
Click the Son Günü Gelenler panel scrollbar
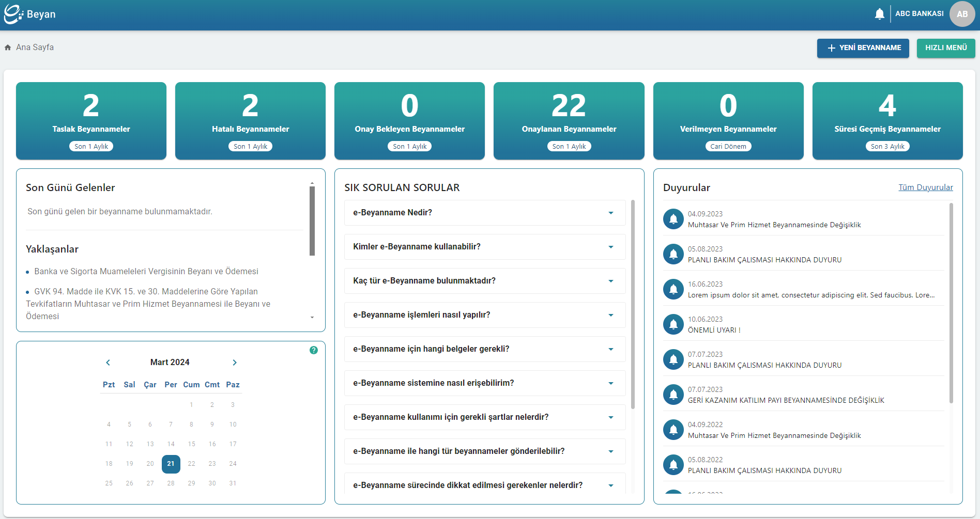coord(312,221)
